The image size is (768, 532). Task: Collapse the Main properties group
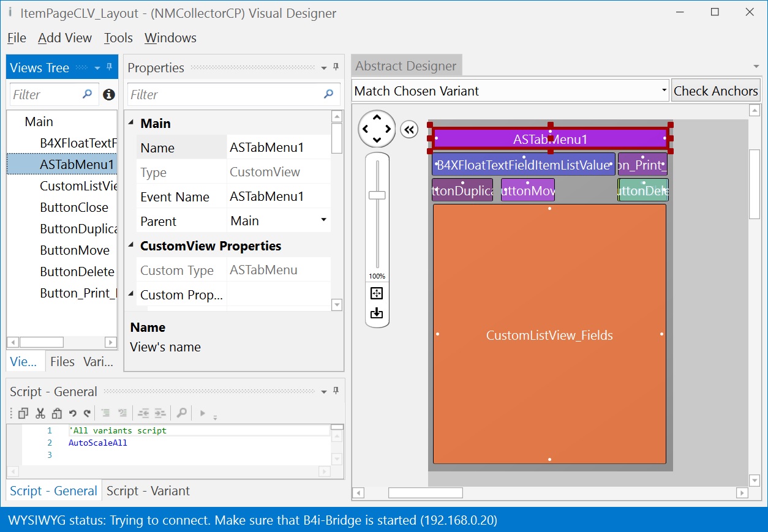click(x=130, y=123)
